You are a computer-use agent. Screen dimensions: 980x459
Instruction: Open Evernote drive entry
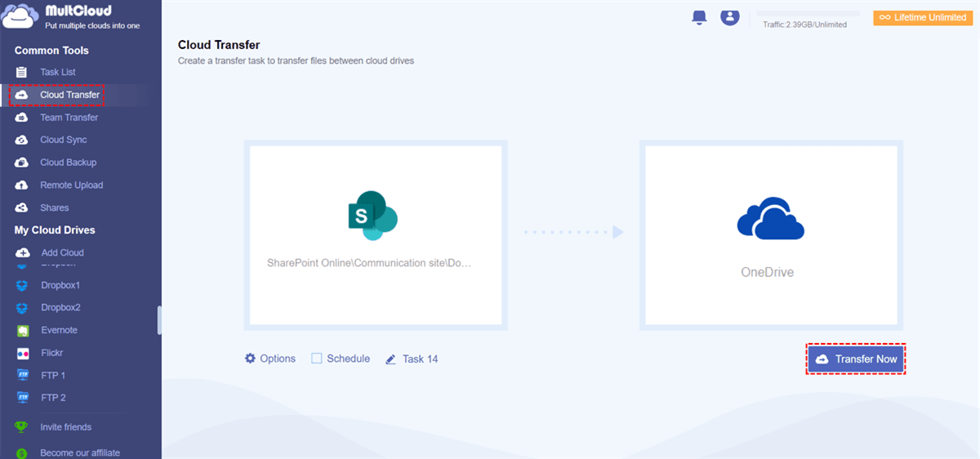point(59,331)
